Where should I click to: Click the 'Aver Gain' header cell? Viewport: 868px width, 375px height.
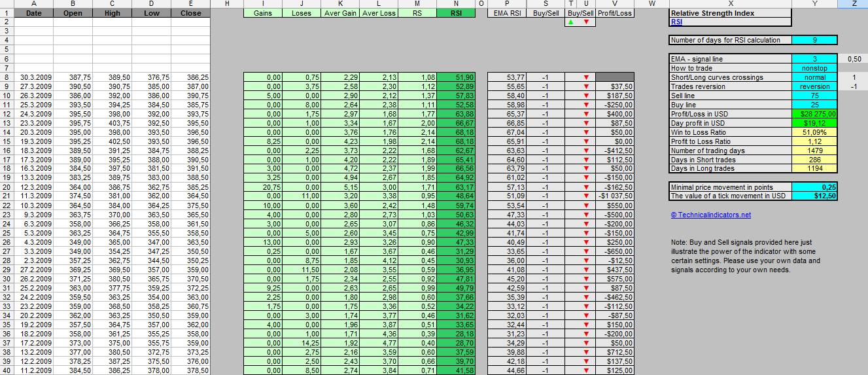point(340,13)
